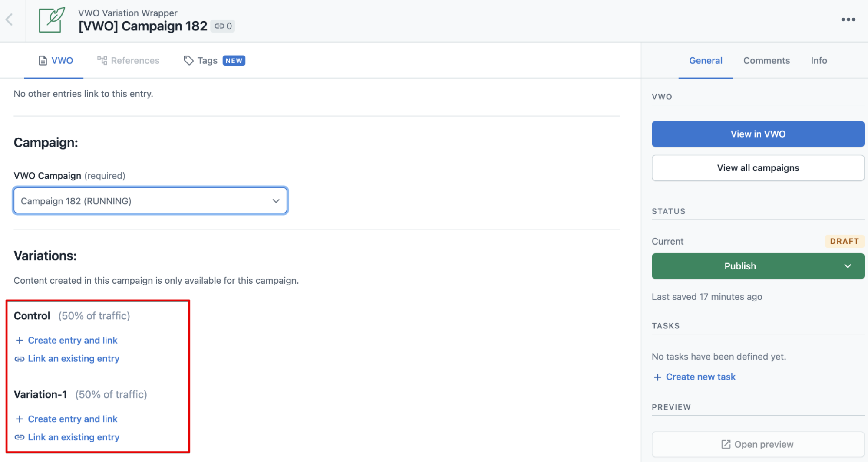
Task: Click the link count badge showing 0
Action: (223, 26)
